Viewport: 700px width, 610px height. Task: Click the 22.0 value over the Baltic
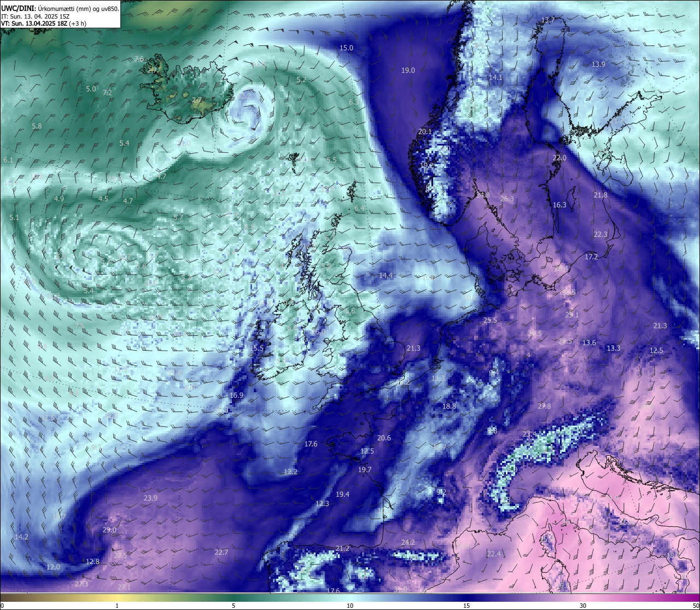point(559,158)
